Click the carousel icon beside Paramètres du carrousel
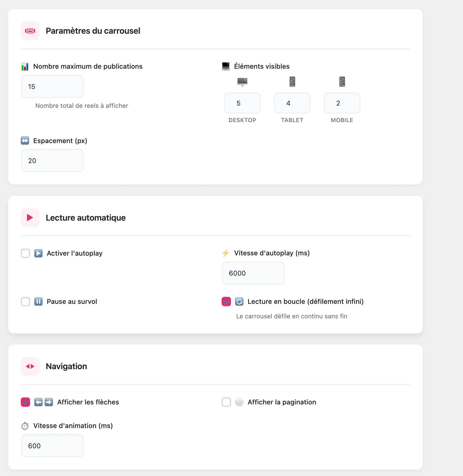 tap(30, 31)
